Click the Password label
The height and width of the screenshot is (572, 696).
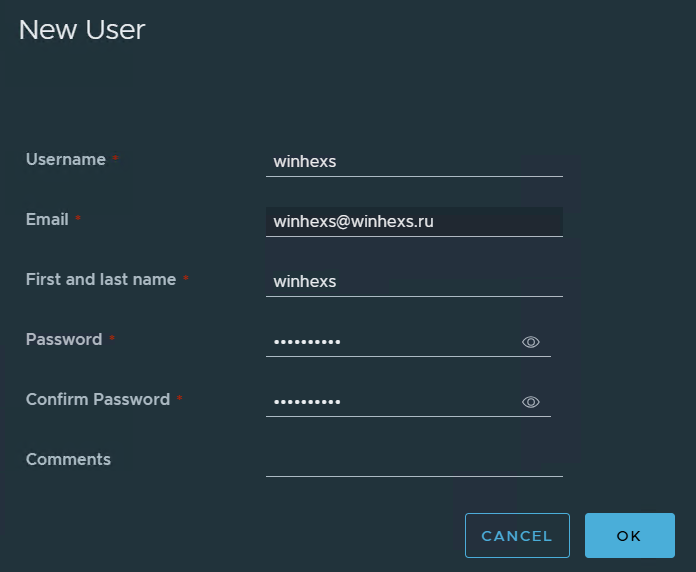point(64,339)
